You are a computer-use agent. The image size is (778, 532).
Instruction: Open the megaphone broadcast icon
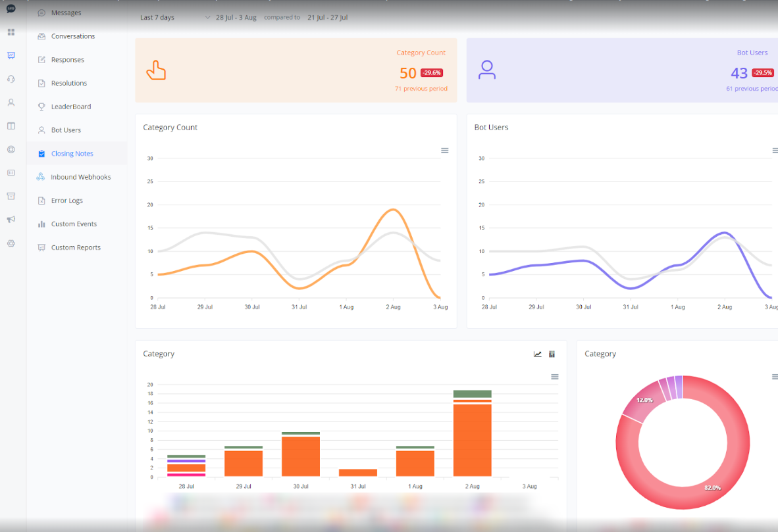(x=11, y=220)
